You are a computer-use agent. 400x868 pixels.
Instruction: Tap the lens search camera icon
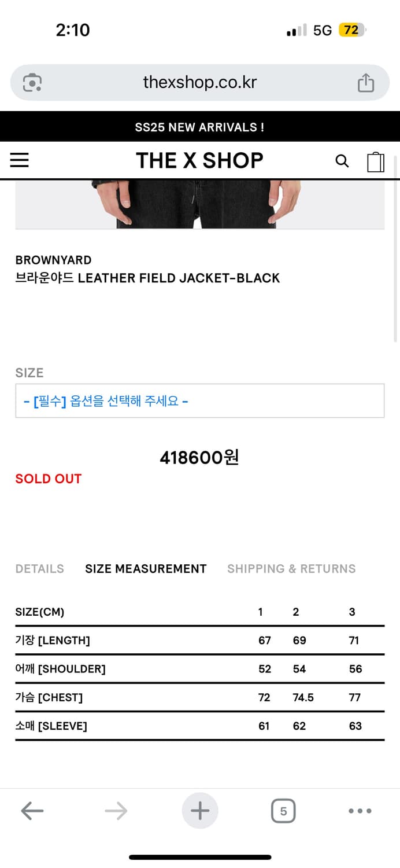click(x=32, y=83)
